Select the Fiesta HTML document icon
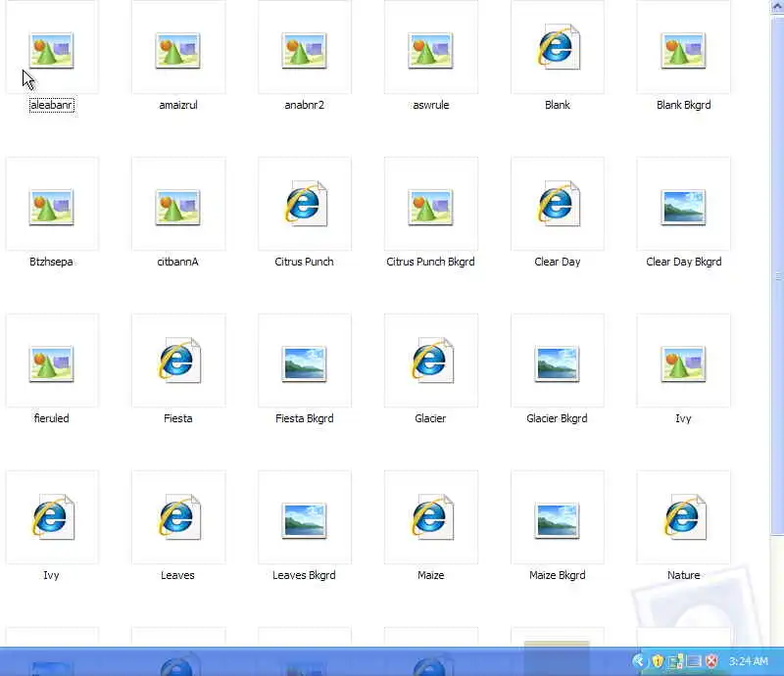This screenshot has width=784, height=676. coord(178,360)
